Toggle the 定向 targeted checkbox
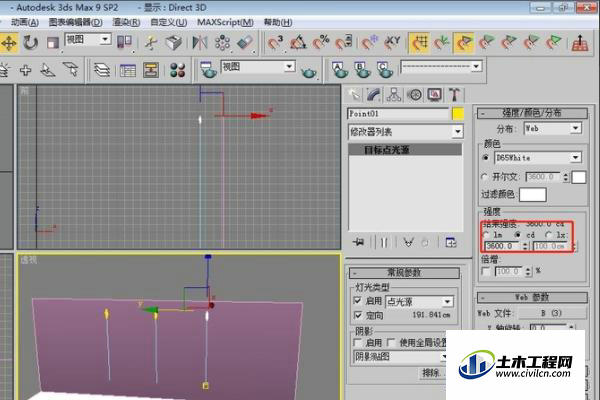 coord(358,315)
